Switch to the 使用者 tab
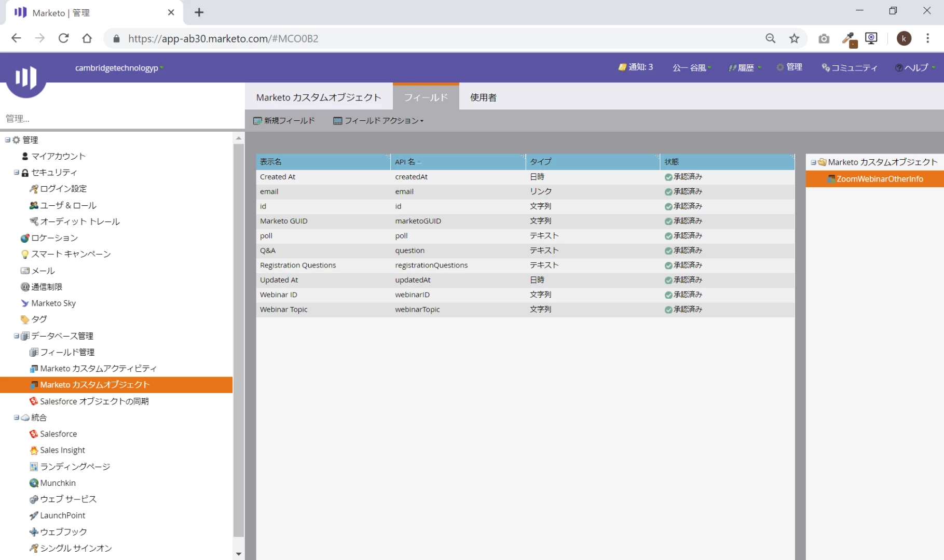The image size is (944, 560). click(483, 97)
